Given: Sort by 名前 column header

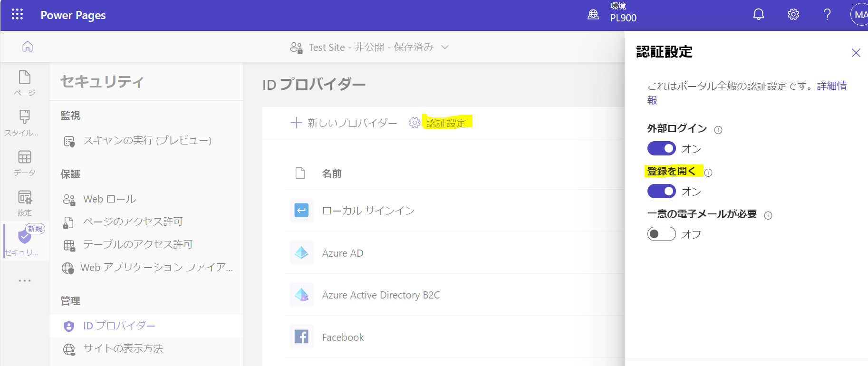Looking at the screenshot, I should point(332,173).
